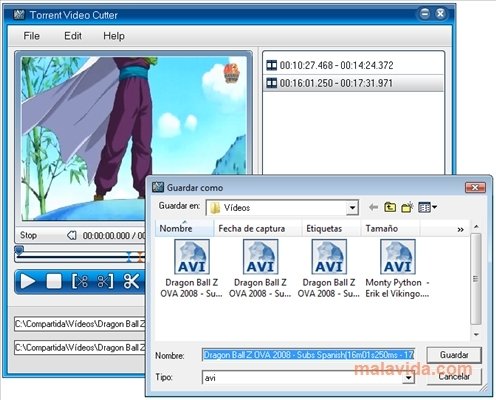Sort by the Etiquetas column header
Viewport: 496px width, 400px height.
click(331, 228)
